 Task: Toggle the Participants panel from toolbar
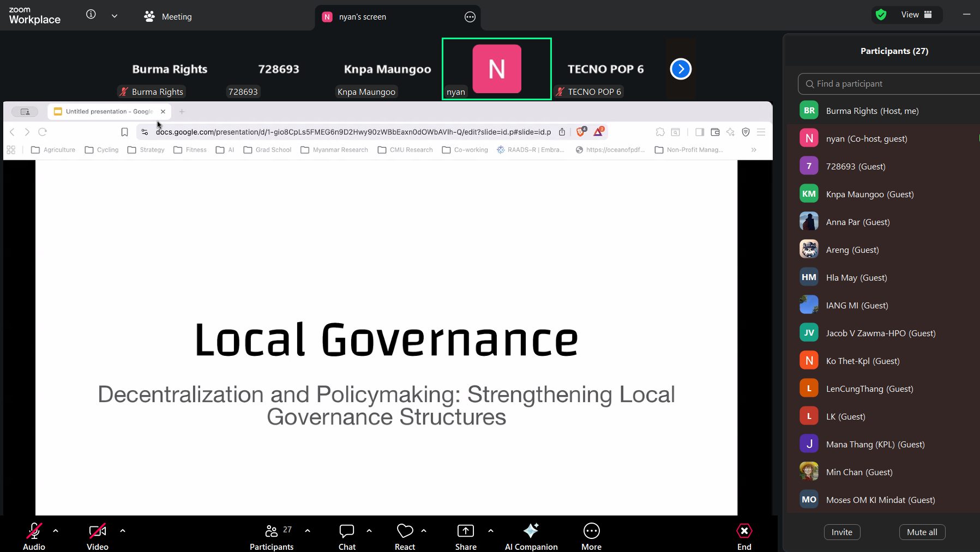[272, 536]
